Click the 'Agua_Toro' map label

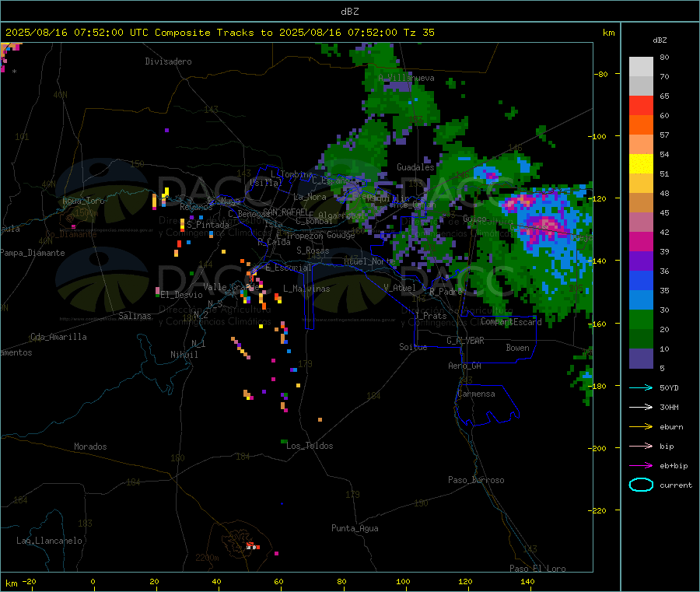pos(83,201)
